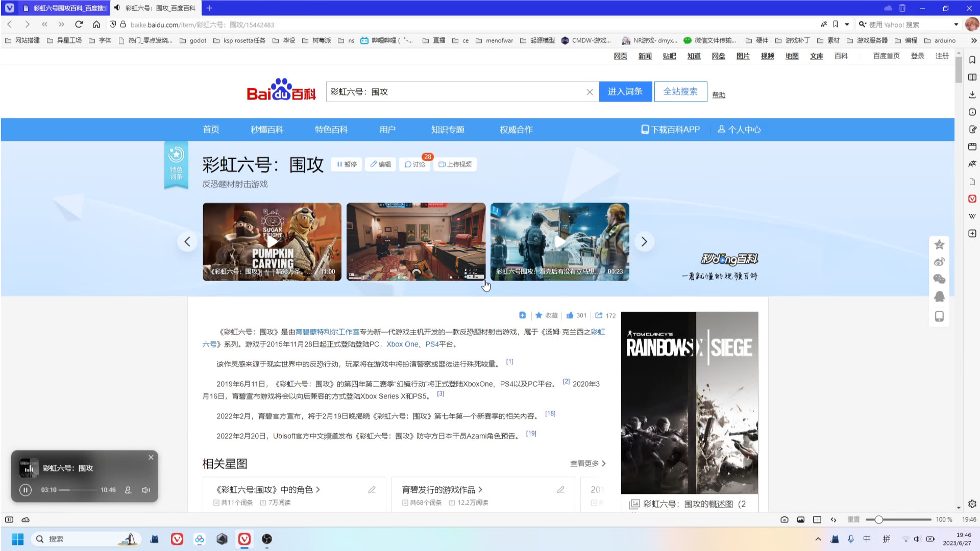Screen dimensions: 980x551
Task: Open the 讨论 discussion button
Action: (x=414, y=164)
